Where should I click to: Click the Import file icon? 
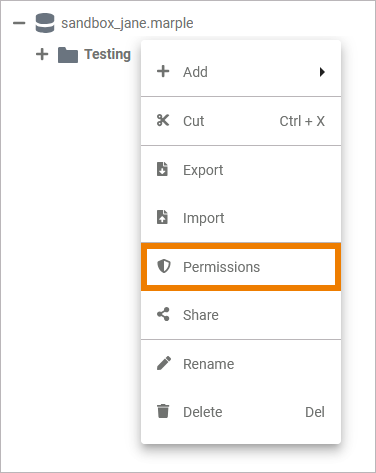pyautogui.click(x=162, y=217)
